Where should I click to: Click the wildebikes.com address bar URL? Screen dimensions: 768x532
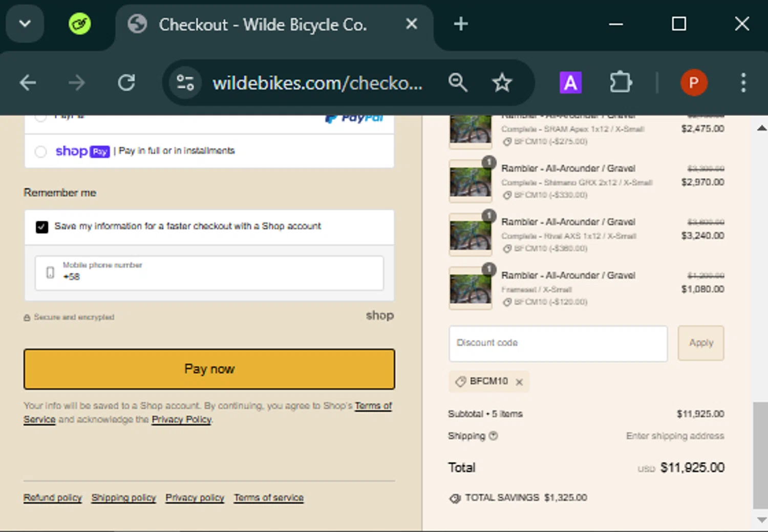tap(317, 82)
